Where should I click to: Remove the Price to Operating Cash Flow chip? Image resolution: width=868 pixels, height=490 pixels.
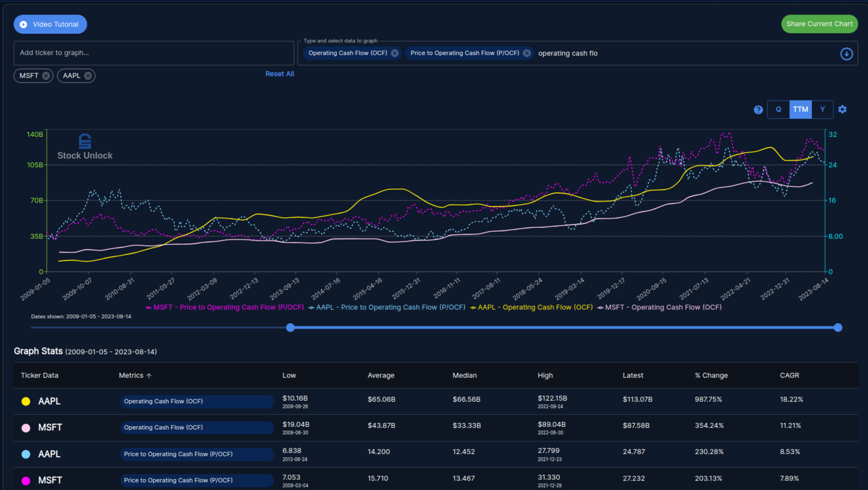coord(527,53)
